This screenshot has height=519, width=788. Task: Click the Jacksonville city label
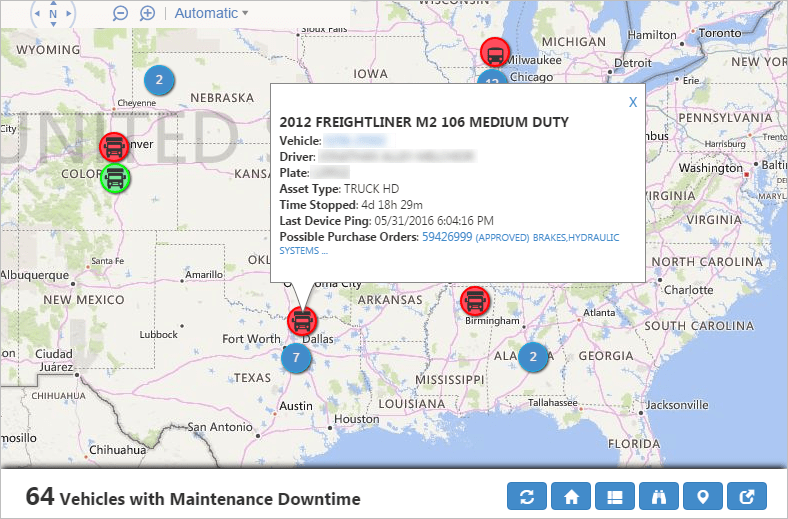pyautogui.click(x=677, y=405)
